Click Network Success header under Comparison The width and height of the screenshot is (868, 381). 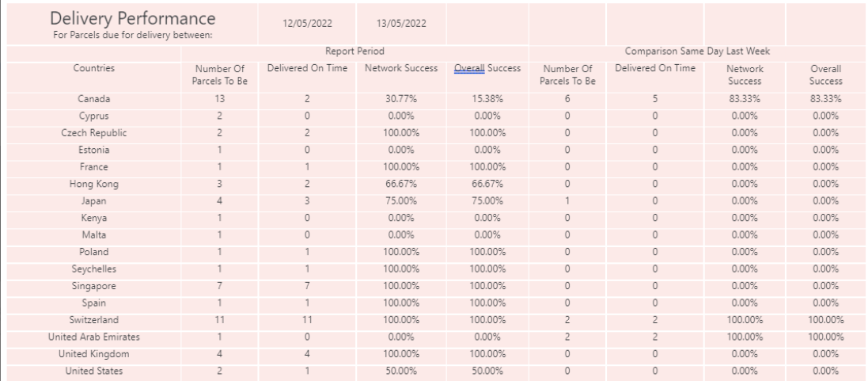[x=745, y=74]
